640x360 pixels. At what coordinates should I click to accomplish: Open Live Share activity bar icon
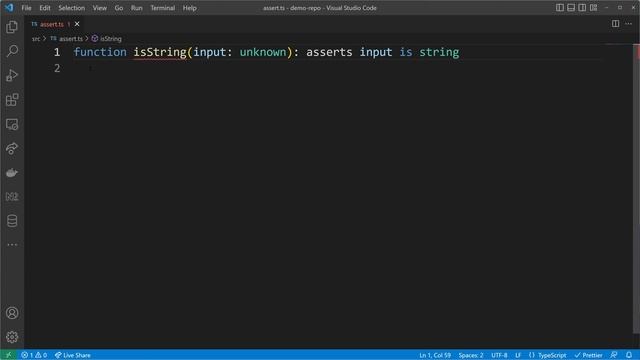pyautogui.click(x=12, y=148)
